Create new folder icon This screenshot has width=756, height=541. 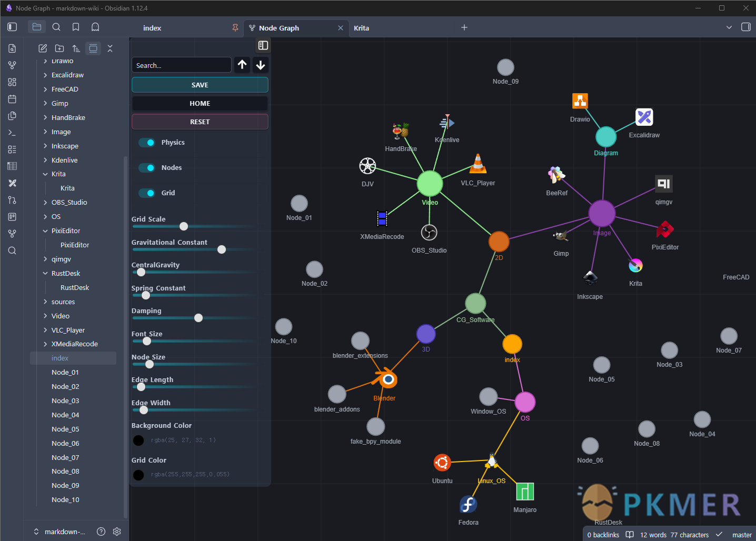pyautogui.click(x=59, y=48)
